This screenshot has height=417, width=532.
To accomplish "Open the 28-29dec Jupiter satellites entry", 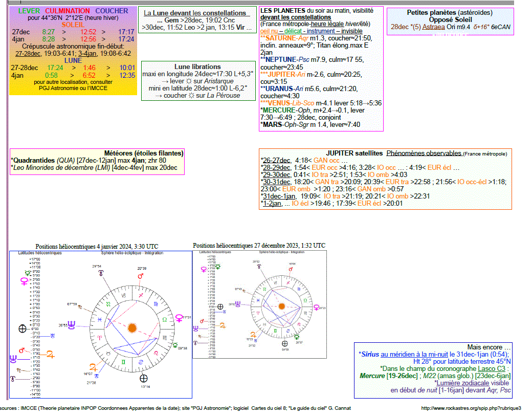I will click(x=276, y=168).
